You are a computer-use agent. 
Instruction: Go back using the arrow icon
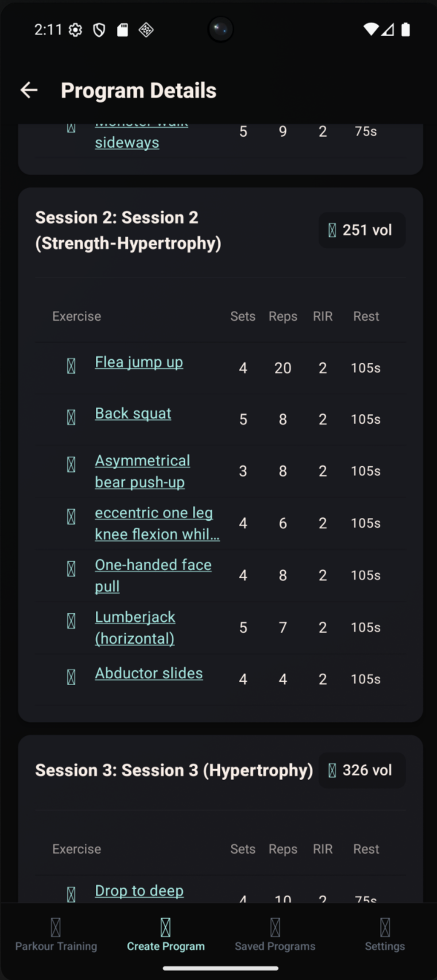point(29,90)
